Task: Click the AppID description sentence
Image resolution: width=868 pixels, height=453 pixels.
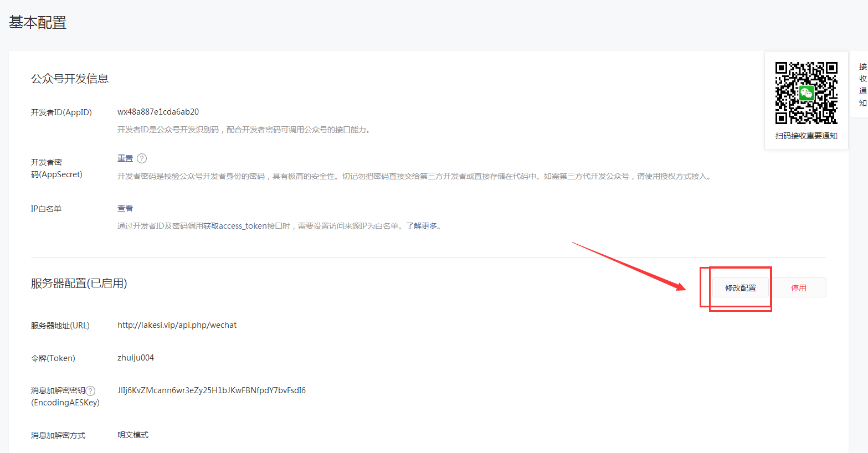Action: pos(244,130)
